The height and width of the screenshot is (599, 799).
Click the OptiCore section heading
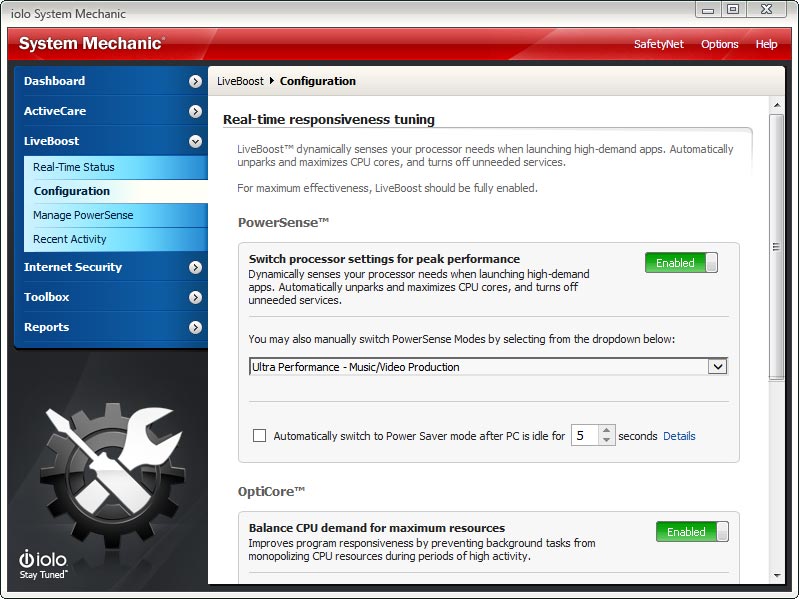tap(271, 492)
